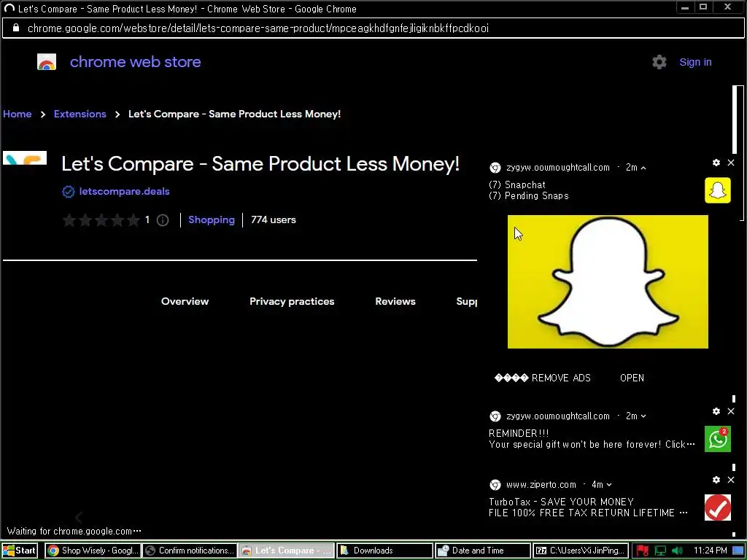Image resolution: width=747 pixels, height=560 pixels.
Task: Open the Shopping category link
Action: 212,220
